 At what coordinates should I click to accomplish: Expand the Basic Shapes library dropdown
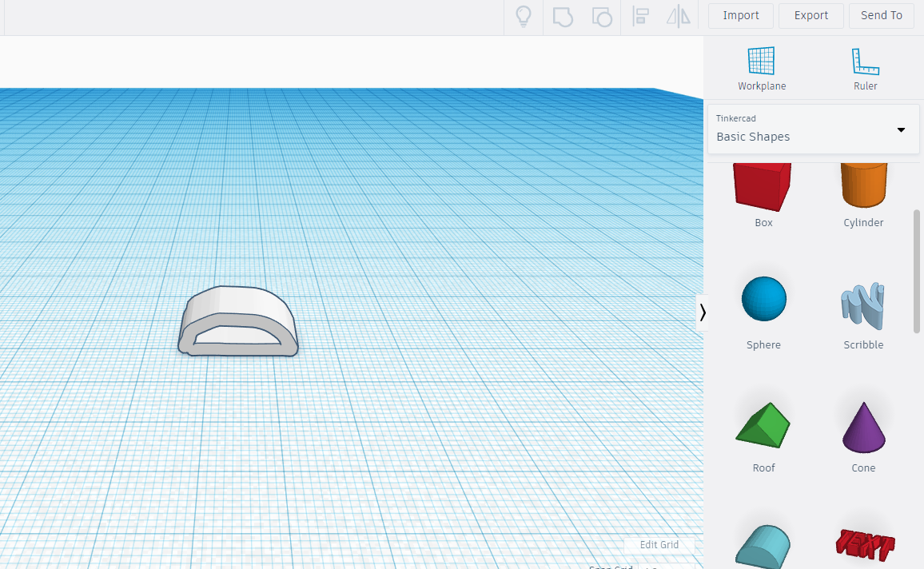(813, 129)
